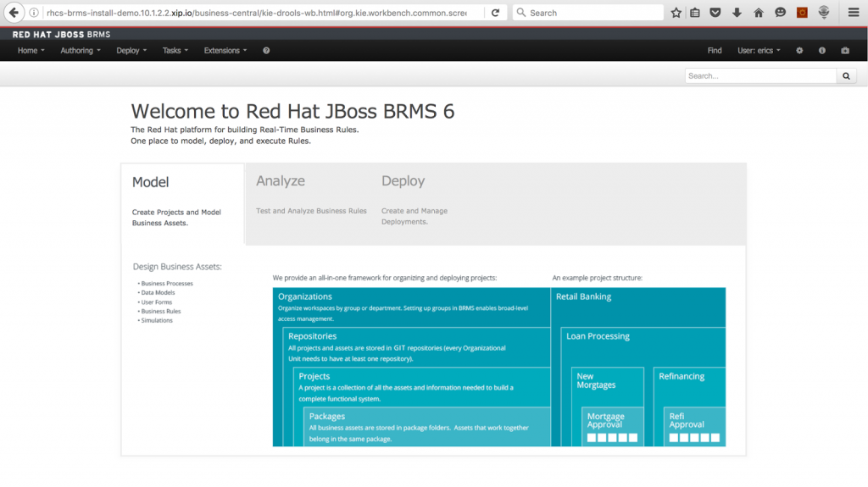This screenshot has height=487, width=868.
Task: Click the gray avatar extension icon
Action: [824, 13]
